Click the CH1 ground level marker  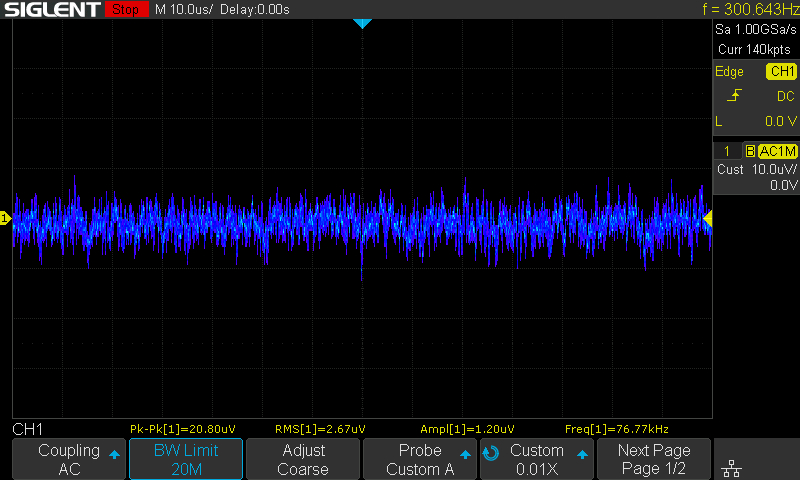pos(5,218)
